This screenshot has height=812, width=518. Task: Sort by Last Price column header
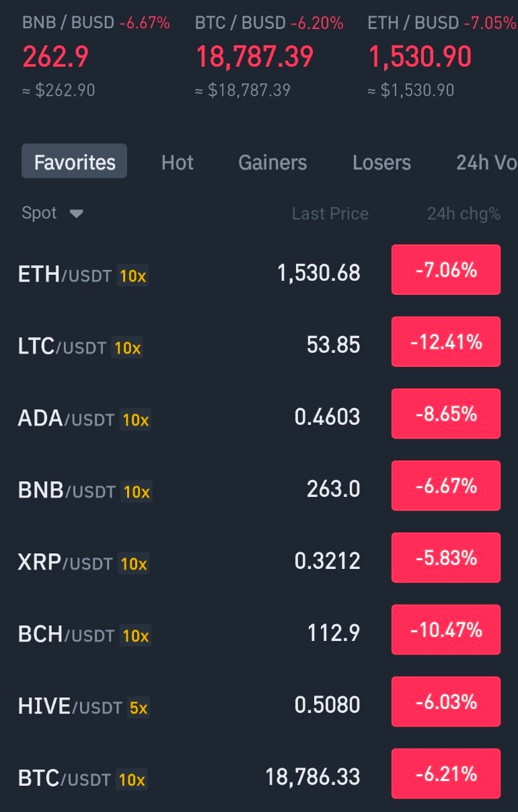tap(330, 214)
